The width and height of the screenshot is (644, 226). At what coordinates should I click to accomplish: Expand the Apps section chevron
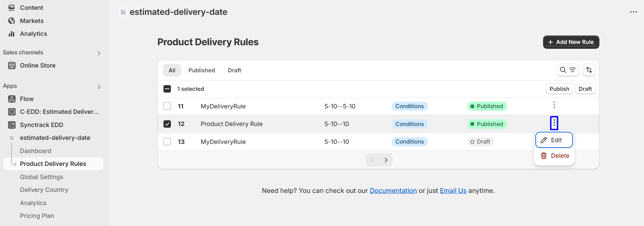pyautogui.click(x=99, y=87)
